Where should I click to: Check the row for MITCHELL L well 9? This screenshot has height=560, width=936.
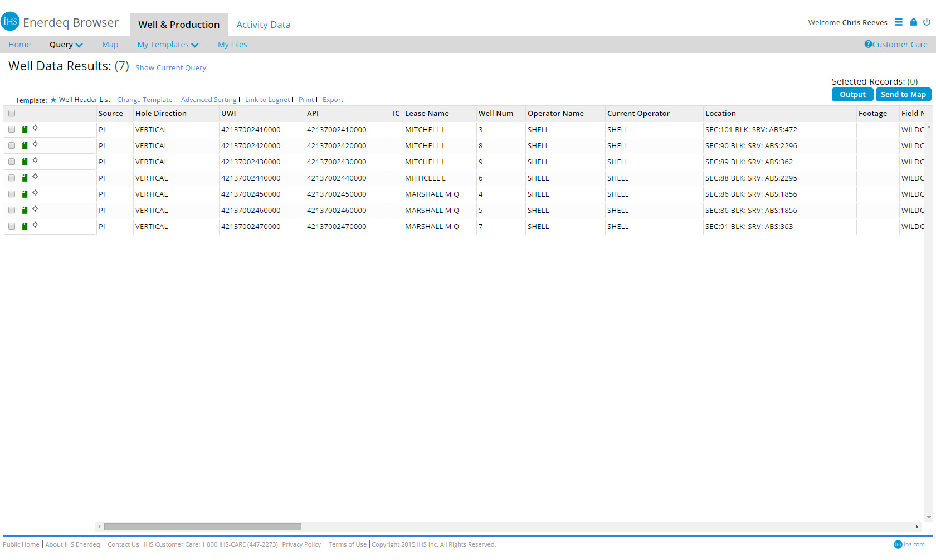tap(12, 162)
